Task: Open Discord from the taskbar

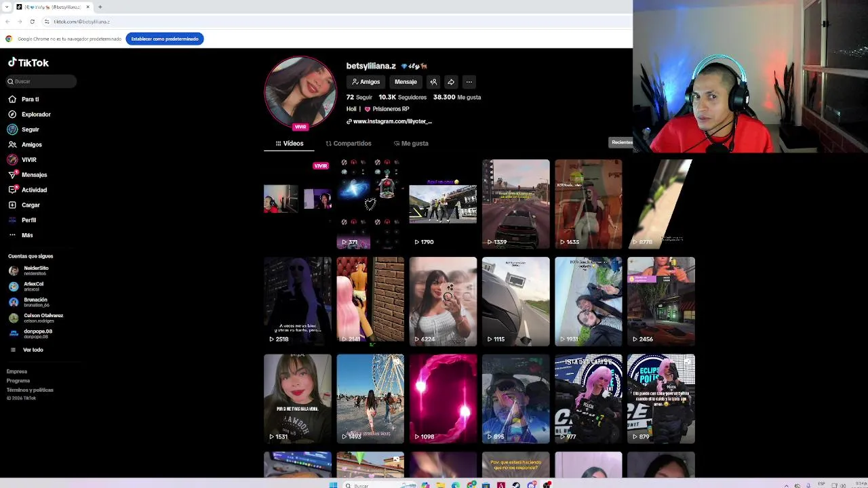Action: tap(531, 485)
